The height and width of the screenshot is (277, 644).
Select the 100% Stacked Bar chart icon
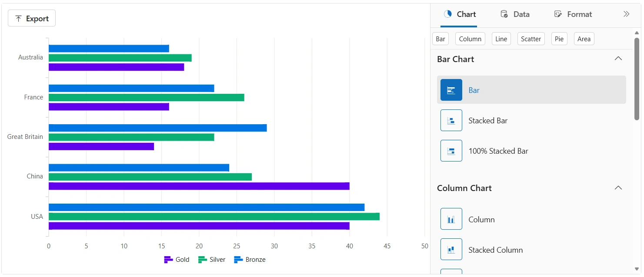451,151
